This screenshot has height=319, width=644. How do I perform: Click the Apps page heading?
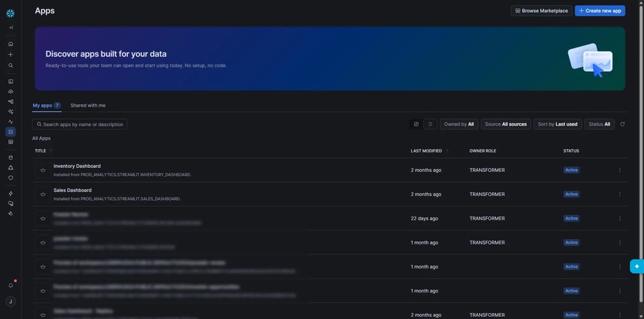[x=45, y=11]
